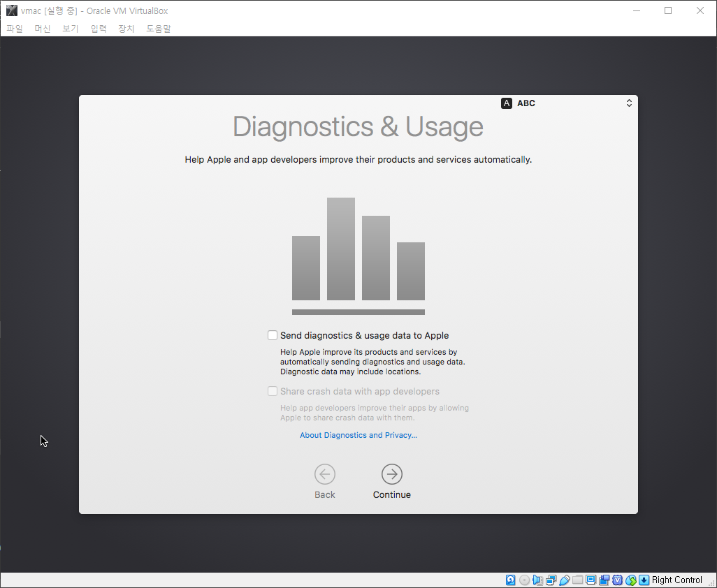Viewport: 717px width, 588px height.
Task: Click the A input source icon
Action: point(507,103)
